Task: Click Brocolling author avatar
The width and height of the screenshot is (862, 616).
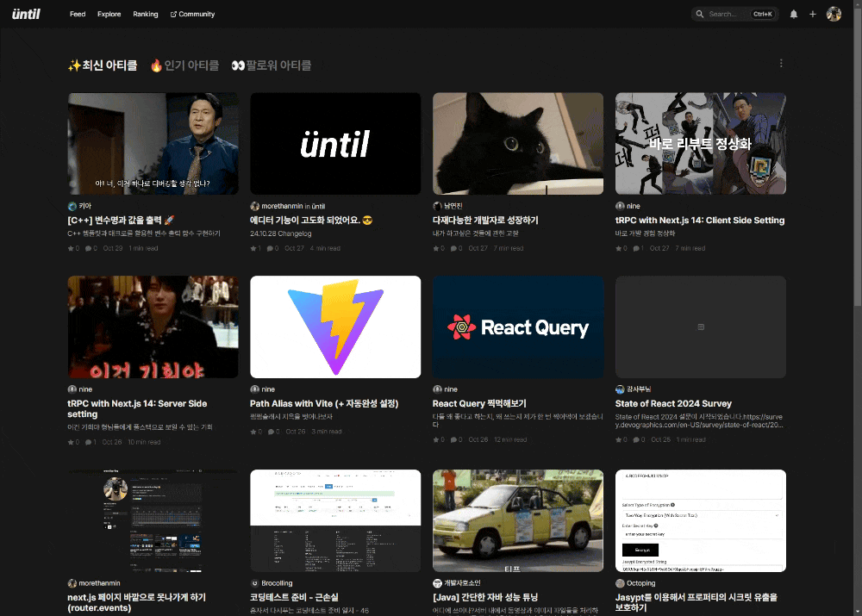Action: pos(254,583)
